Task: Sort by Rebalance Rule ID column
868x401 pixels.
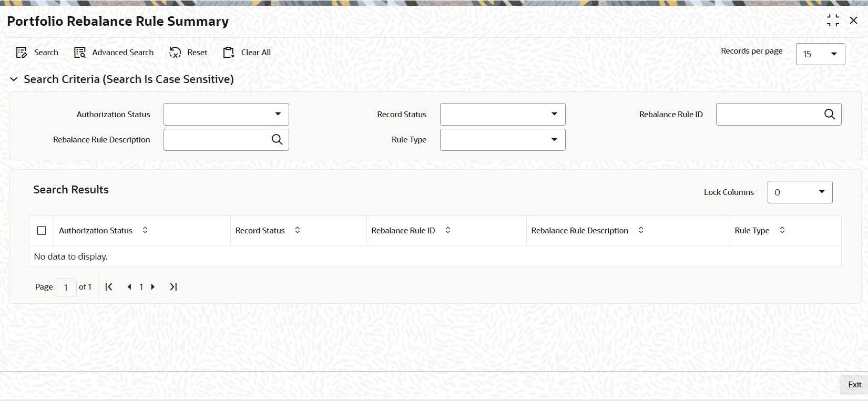Action: tap(448, 230)
